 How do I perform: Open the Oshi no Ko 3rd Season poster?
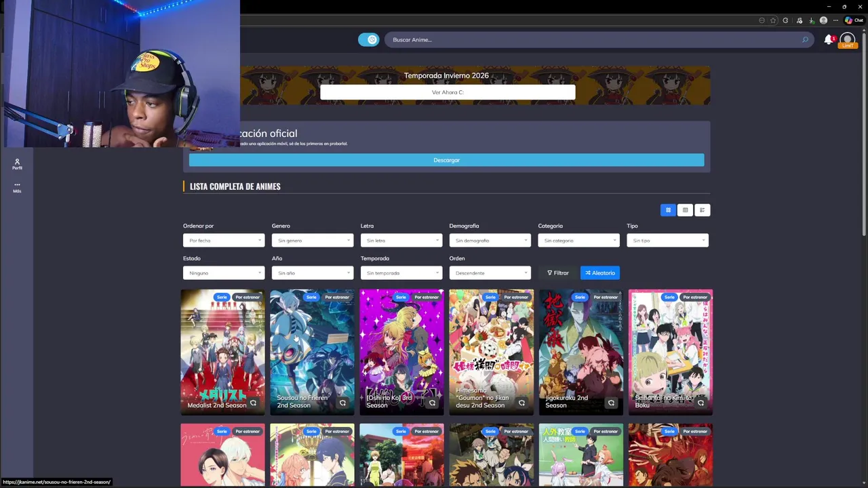point(401,351)
